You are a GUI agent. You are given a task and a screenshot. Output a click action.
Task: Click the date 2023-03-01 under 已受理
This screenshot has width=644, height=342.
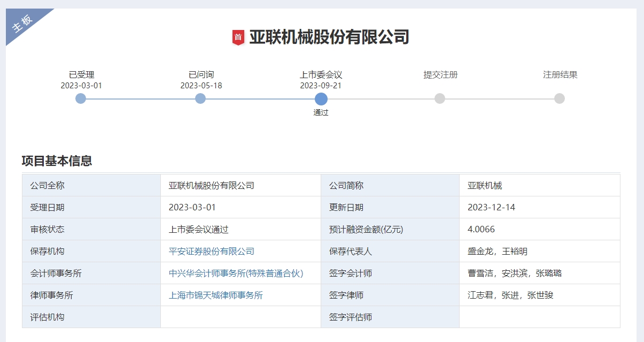(81, 86)
